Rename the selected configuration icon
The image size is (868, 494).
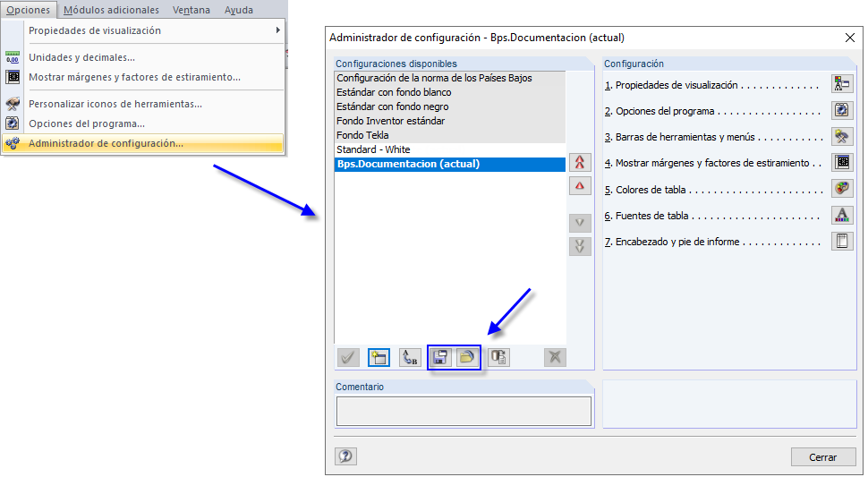tap(410, 357)
